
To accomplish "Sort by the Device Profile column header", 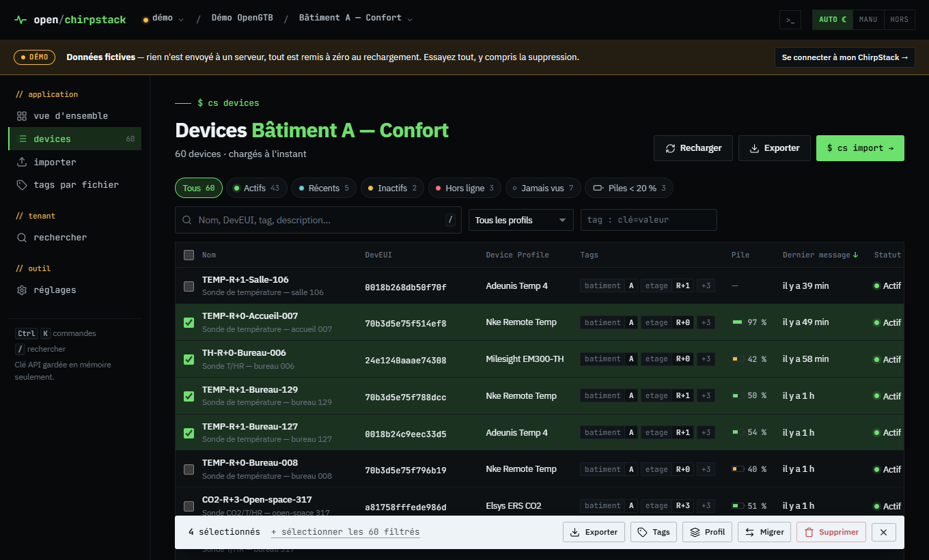I will [x=517, y=255].
